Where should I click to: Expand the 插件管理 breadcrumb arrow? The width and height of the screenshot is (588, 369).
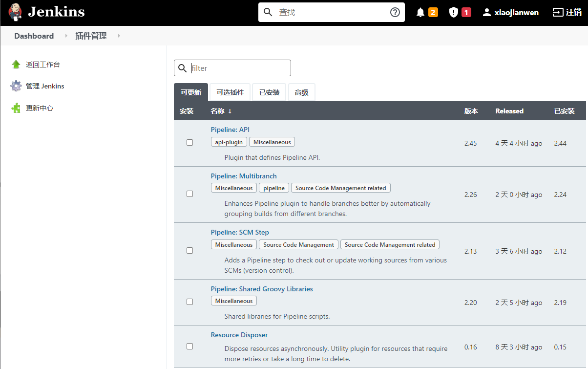pyautogui.click(x=119, y=36)
